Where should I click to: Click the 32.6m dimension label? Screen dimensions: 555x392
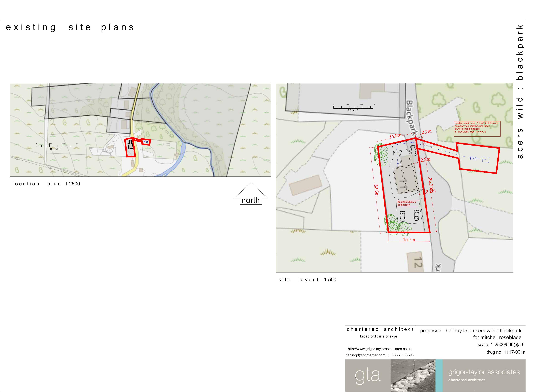point(376,190)
